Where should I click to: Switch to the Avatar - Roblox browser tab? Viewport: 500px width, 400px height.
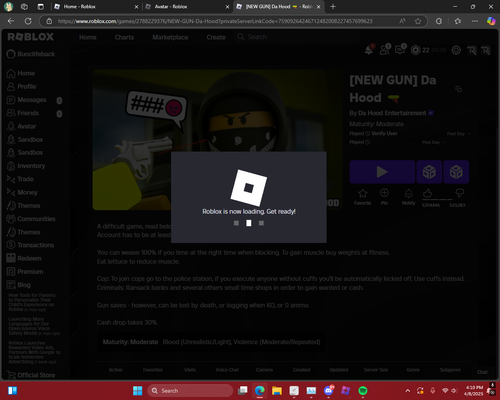pyautogui.click(x=187, y=7)
